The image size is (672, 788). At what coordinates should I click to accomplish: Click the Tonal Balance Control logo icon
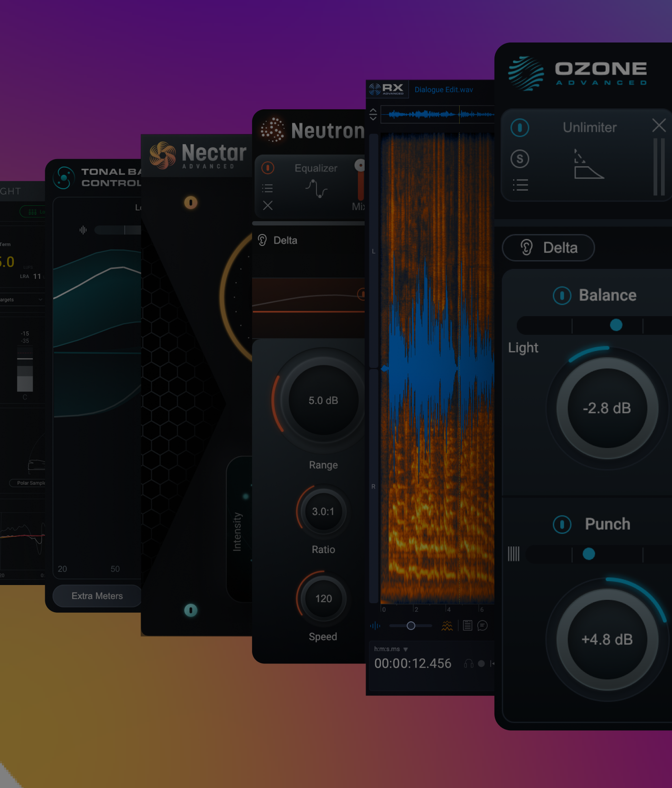click(64, 178)
